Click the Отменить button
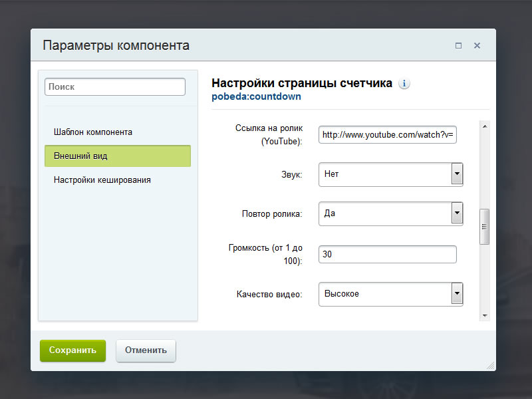Viewport: 532px width, 399px height. [x=146, y=350]
